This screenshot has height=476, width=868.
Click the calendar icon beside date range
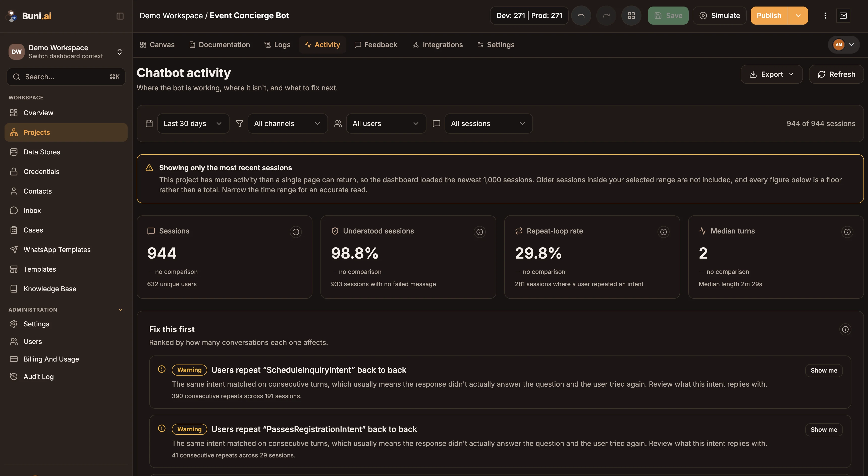[x=149, y=124]
